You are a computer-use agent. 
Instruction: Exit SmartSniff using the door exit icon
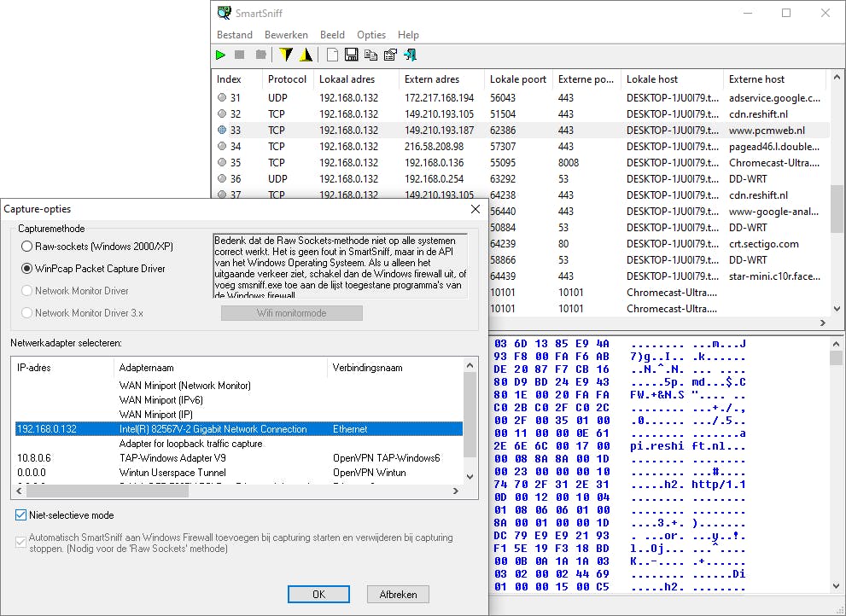coord(410,54)
